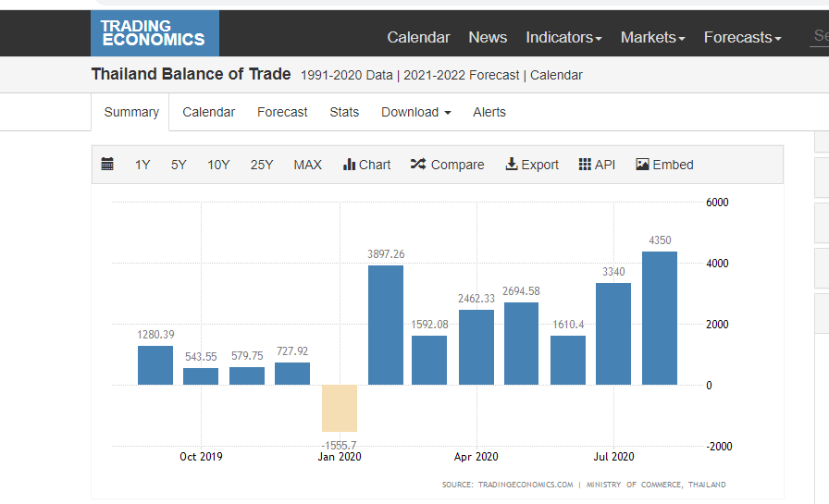Export chart data via download icon
This screenshot has height=504, width=829.
click(511, 165)
